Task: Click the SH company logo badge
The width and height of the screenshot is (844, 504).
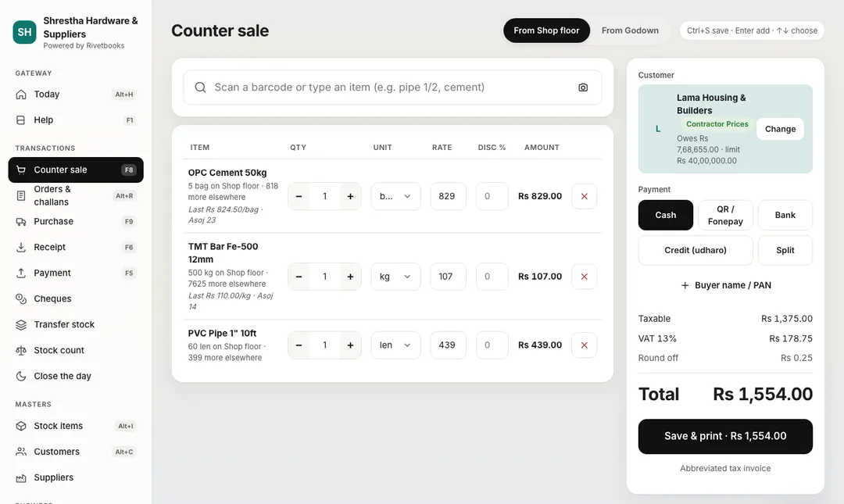Action: coord(24,32)
